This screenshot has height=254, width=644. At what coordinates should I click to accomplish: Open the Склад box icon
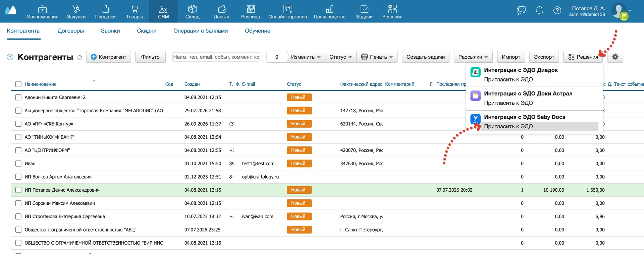193,12
